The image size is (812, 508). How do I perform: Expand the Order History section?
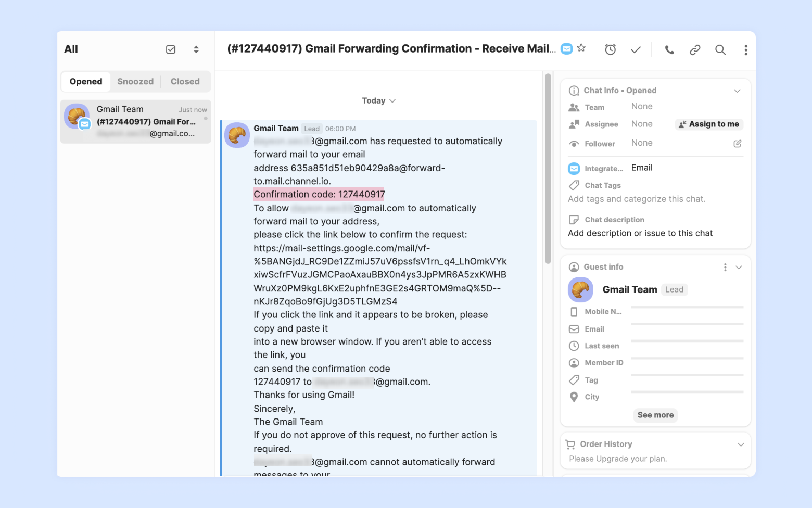tap(741, 444)
